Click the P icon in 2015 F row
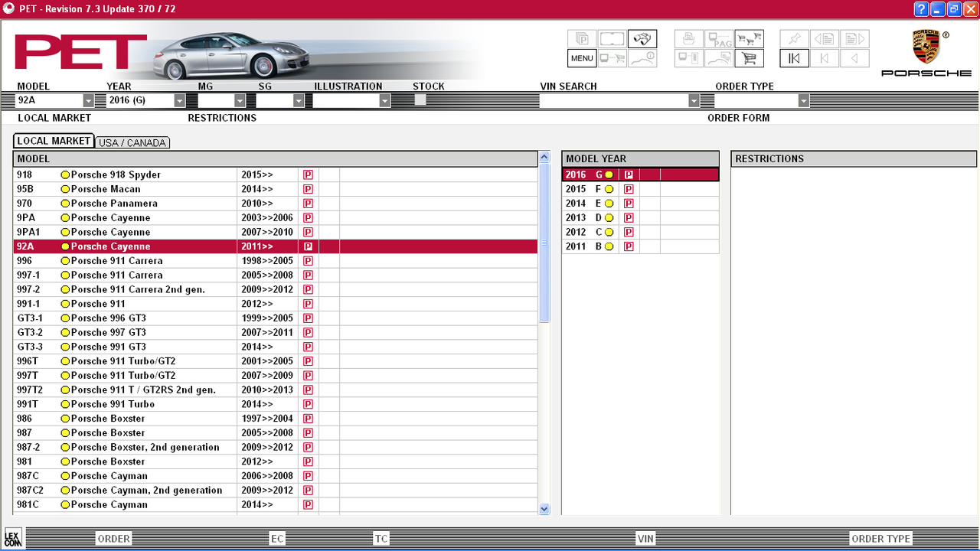Viewport: 980px width, 551px height. click(x=629, y=189)
